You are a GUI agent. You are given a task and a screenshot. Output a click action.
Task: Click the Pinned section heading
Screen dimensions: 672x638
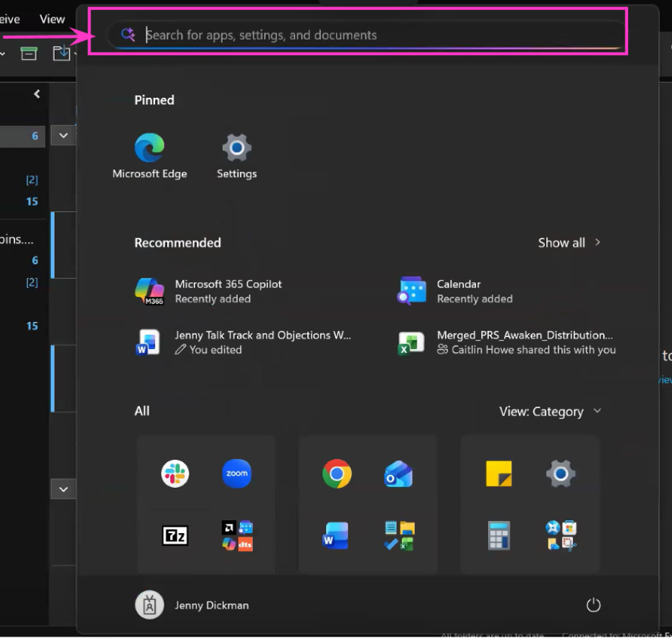pos(154,100)
